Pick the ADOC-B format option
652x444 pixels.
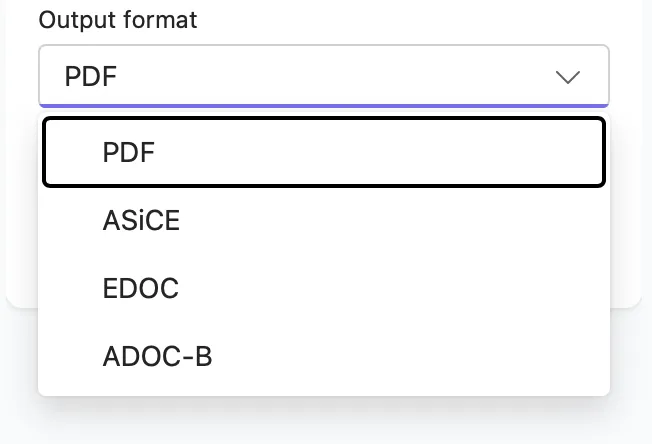click(x=323, y=356)
